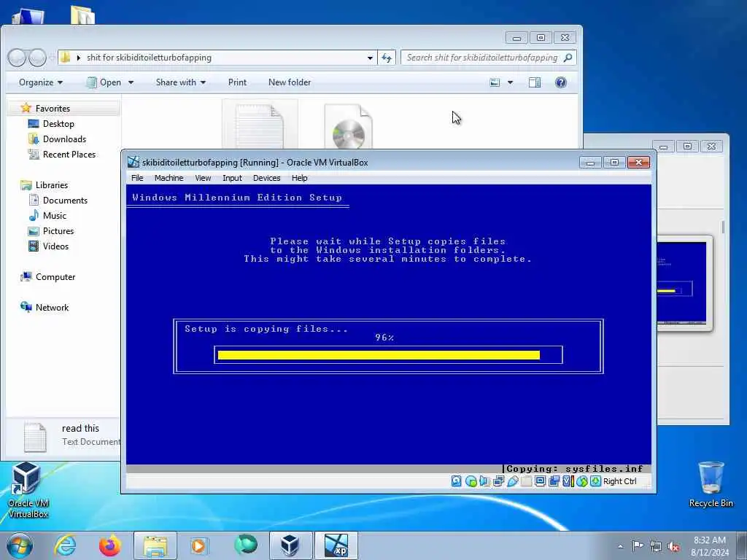Select Libraries in the navigation pane
The height and width of the screenshot is (560, 747).
pos(52,184)
